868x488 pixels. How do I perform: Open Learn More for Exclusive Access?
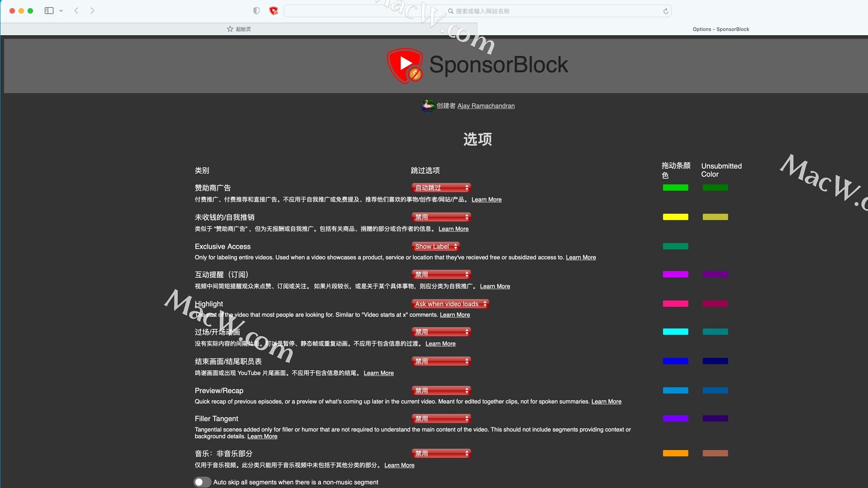581,257
